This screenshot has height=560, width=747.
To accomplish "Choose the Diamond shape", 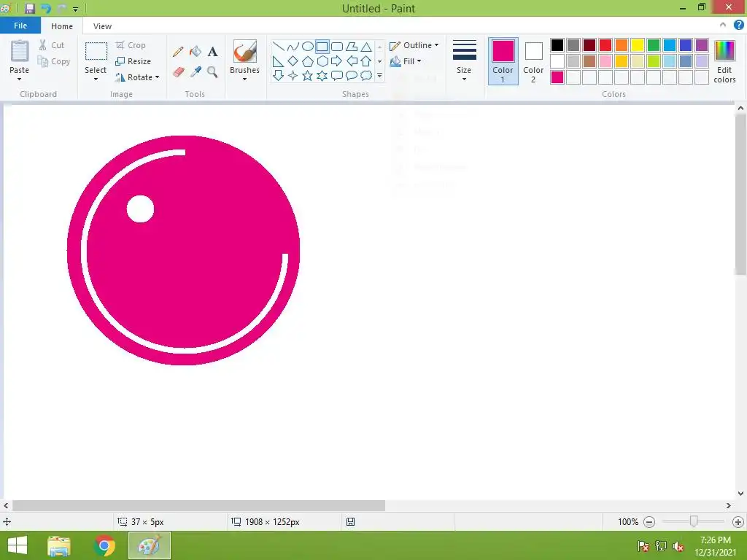I will tap(293, 61).
